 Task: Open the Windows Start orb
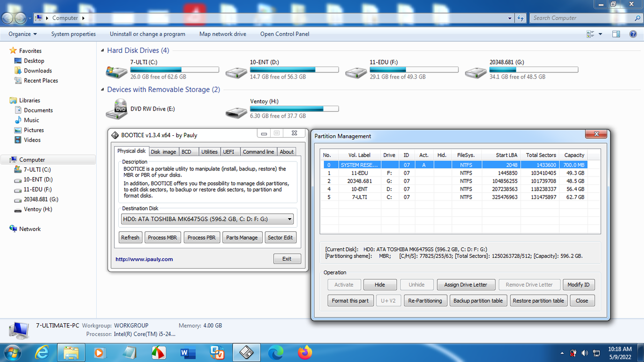point(12,353)
